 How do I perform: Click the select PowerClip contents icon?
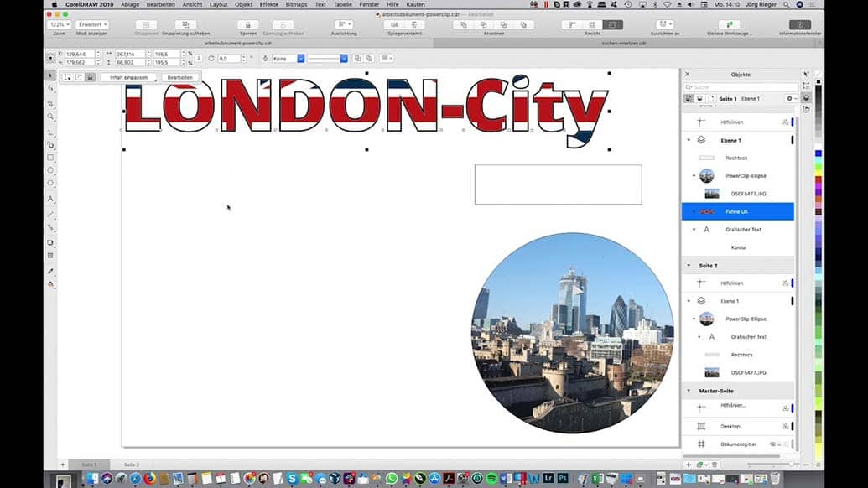[68, 77]
